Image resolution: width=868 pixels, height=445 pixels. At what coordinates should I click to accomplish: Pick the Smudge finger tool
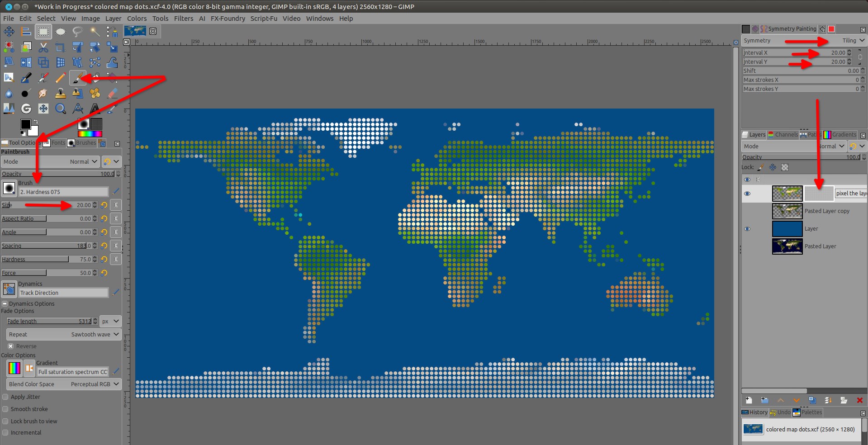(43, 94)
